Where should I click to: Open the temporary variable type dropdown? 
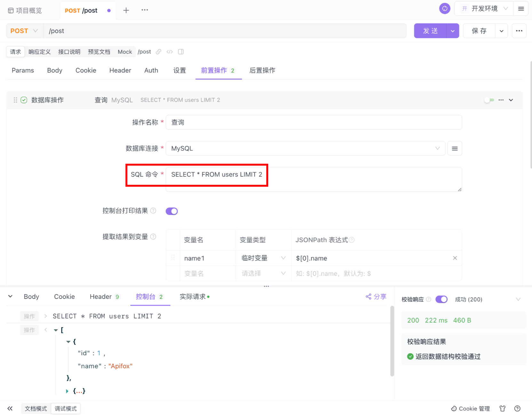coord(263,258)
